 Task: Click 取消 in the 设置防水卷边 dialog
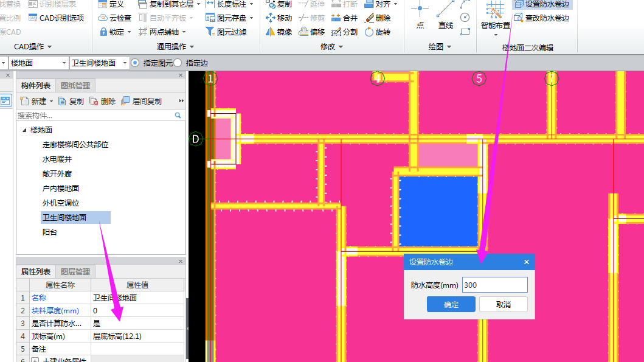point(503,304)
